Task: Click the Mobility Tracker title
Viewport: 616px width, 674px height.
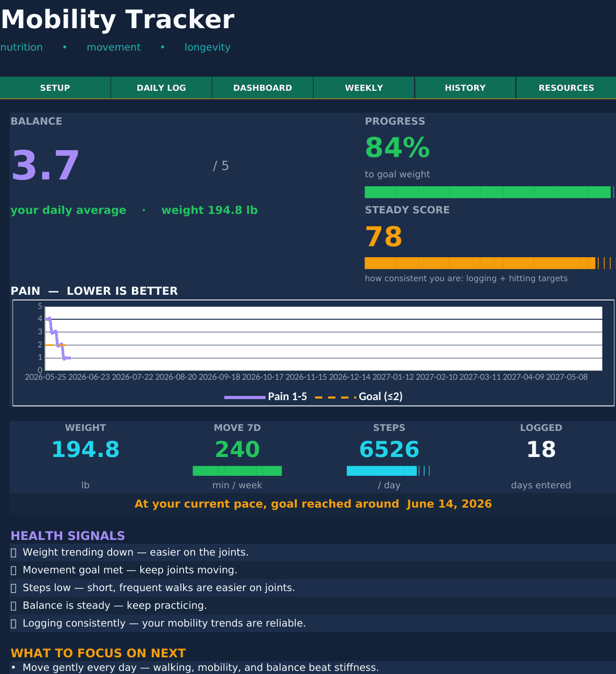Action: point(118,20)
